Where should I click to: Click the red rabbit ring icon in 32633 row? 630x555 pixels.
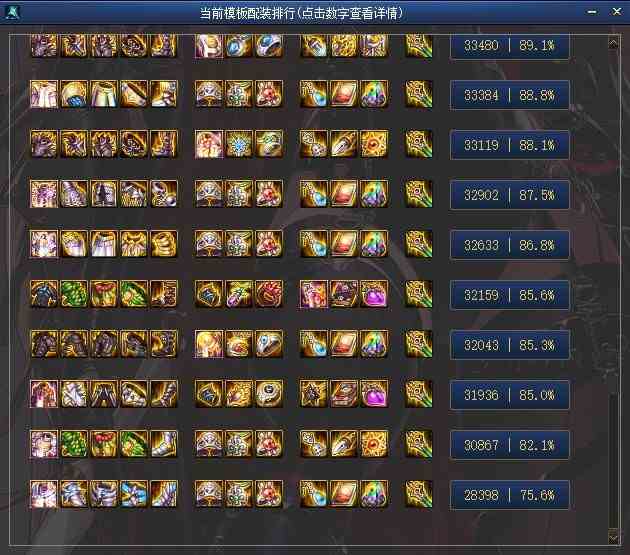[269, 244]
